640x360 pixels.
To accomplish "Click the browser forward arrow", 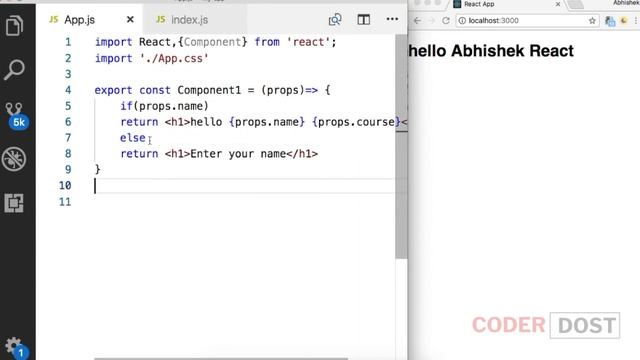I will 431,20.
